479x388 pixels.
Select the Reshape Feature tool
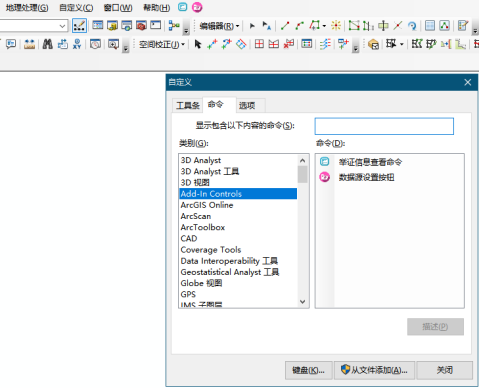pos(368,26)
